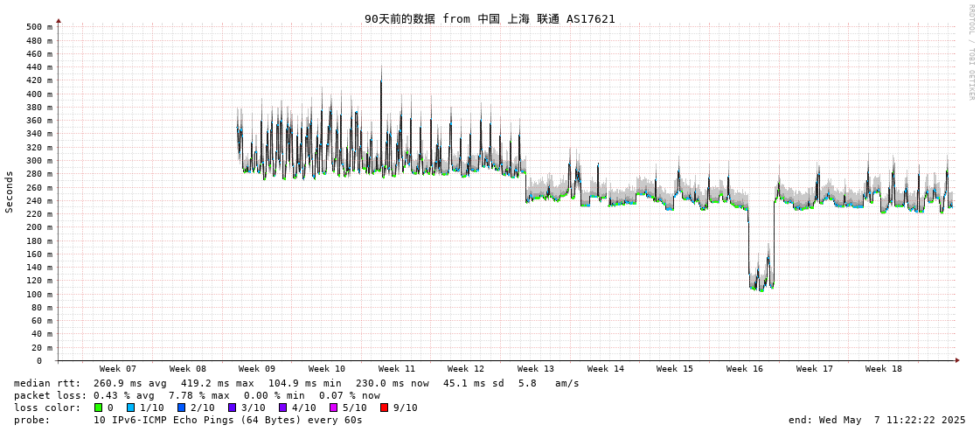Image resolution: width=980 pixels, height=432 pixels.
Task: Click the 230.0 ms now value
Action: pyautogui.click(x=393, y=383)
